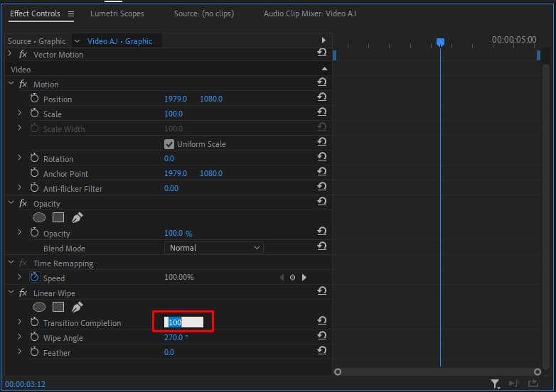Open the Audio Clip Mixer tab
The height and width of the screenshot is (392, 556).
pos(309,13)
